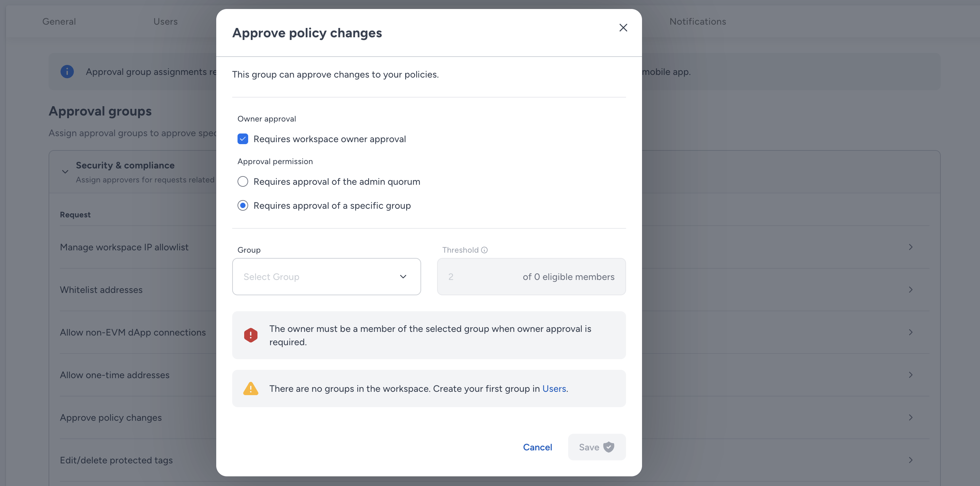
Task: Click the Approval permission label
Action: (x=275, y=161)
